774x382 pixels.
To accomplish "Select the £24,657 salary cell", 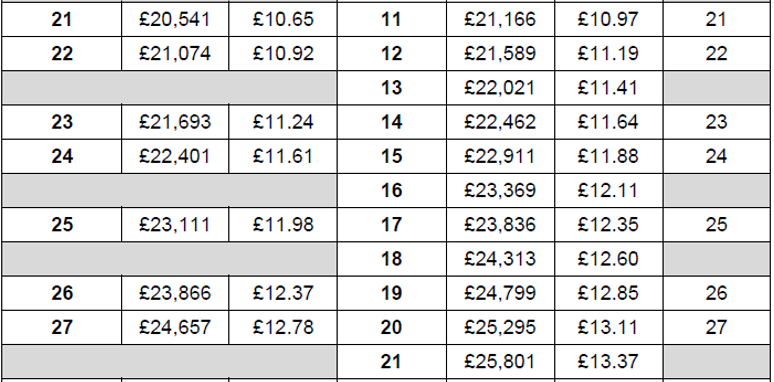I will click(x=175, y=327).
